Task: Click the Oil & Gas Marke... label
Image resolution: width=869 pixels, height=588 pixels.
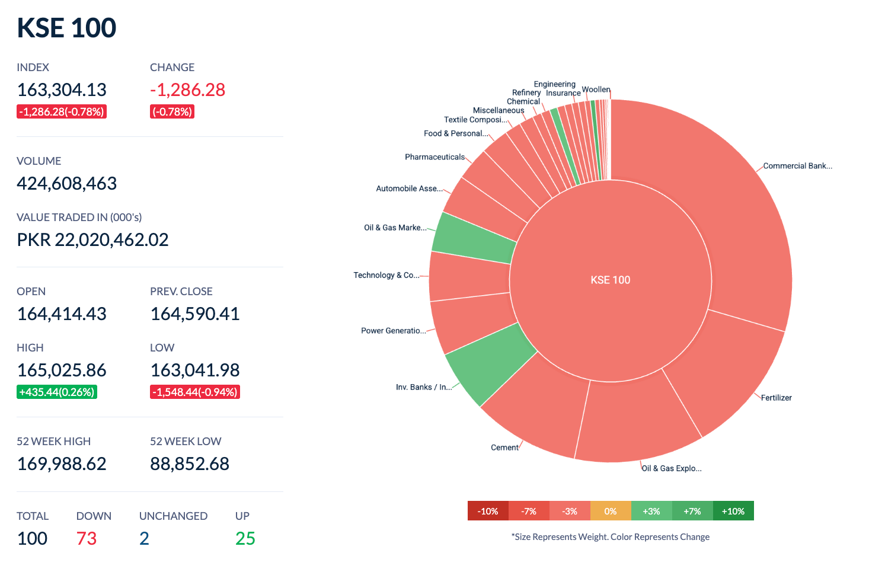Action: pos(395,228)
